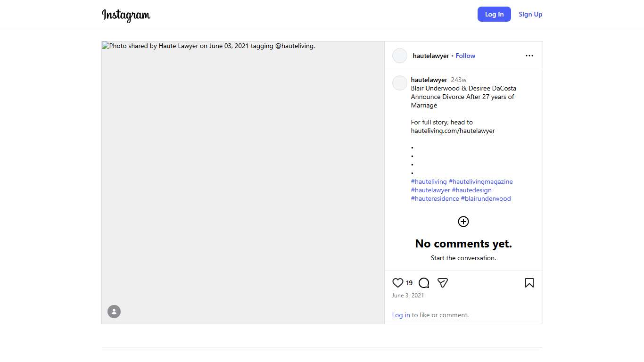The image size is (644, 362).
Task: Follow the hautelawyer account
Action: [x=465, y=56]
